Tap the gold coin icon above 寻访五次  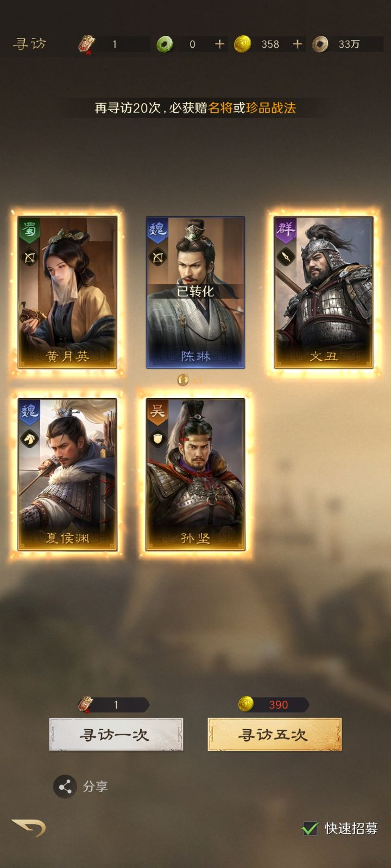pyautogui.click(x=246, y=704)
